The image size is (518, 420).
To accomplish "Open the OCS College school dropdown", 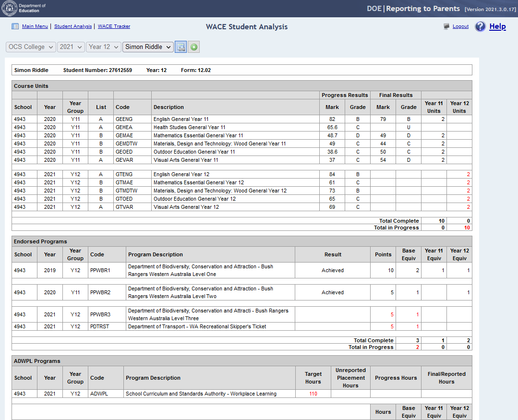I will pyautogui.click(x=31, y=47).
